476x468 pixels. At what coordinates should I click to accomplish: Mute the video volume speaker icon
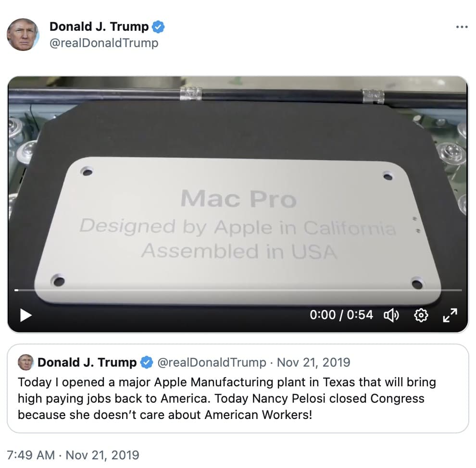[x=391, y=315]
